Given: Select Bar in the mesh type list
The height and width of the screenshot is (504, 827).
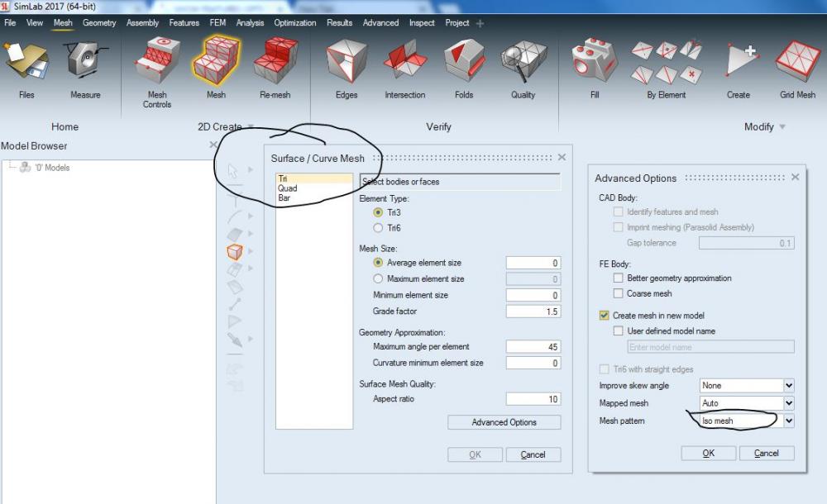Looking at the screenshot, I should pos(313,197).
